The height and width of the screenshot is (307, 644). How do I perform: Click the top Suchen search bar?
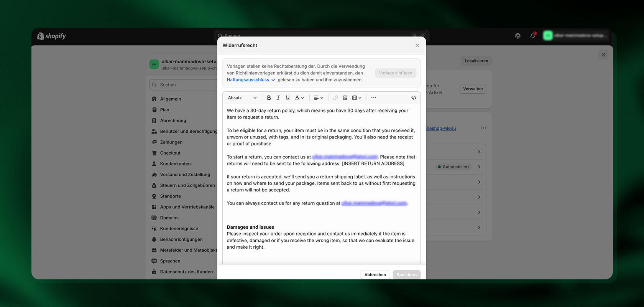point(321,35)
